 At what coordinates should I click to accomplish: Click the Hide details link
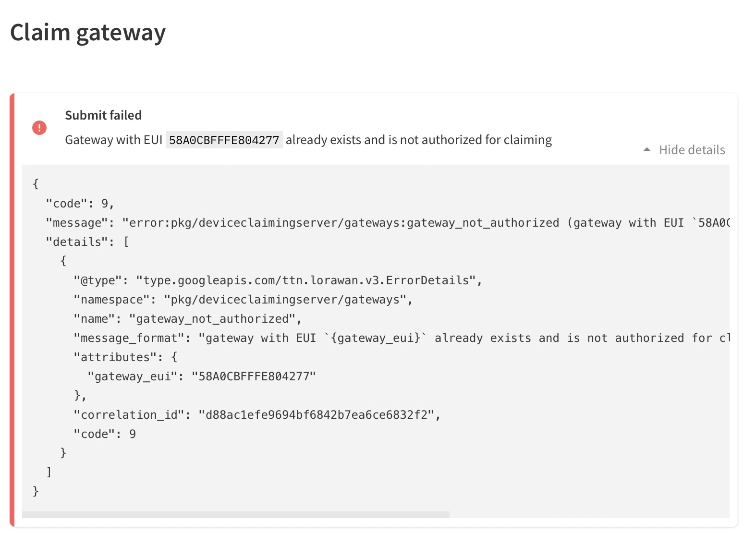tap(692, 150)
